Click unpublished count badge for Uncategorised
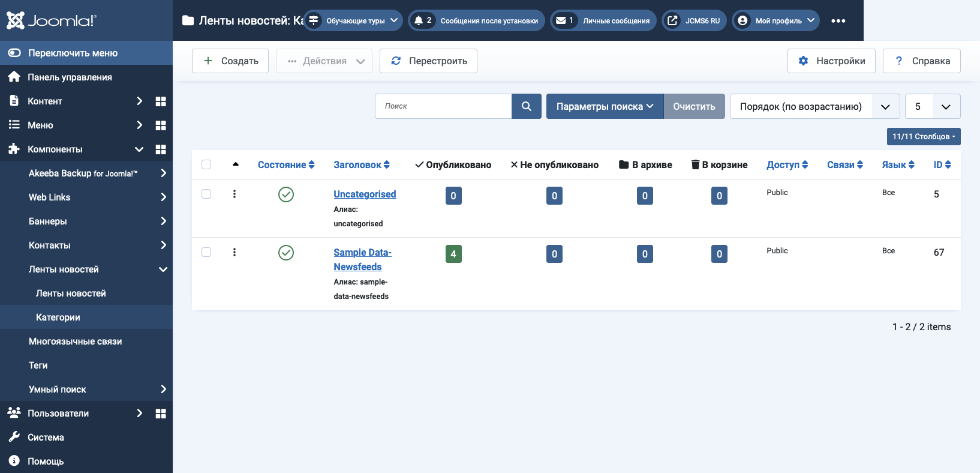The height and width of the screenshot is (473, 980). pyautogui.click(x=554, y=196)
